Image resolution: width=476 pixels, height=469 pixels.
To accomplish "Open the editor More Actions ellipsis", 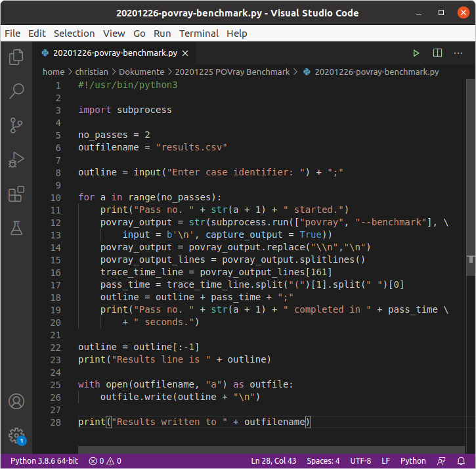I will point(459,53).
